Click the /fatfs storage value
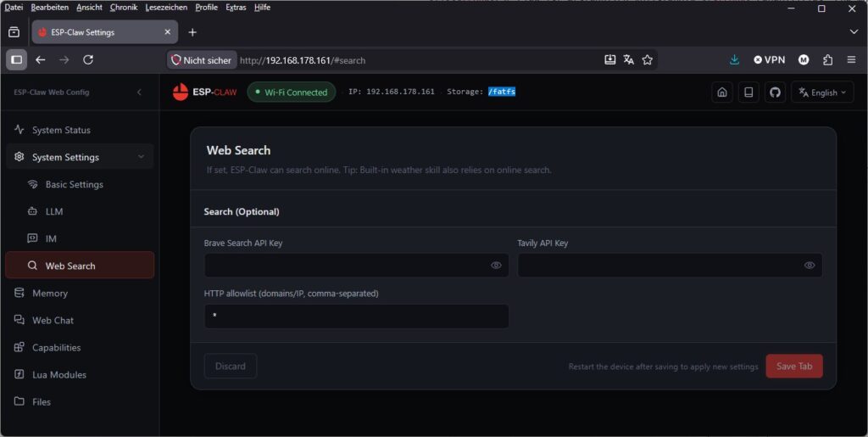The image size is (868, 437). 502,92
